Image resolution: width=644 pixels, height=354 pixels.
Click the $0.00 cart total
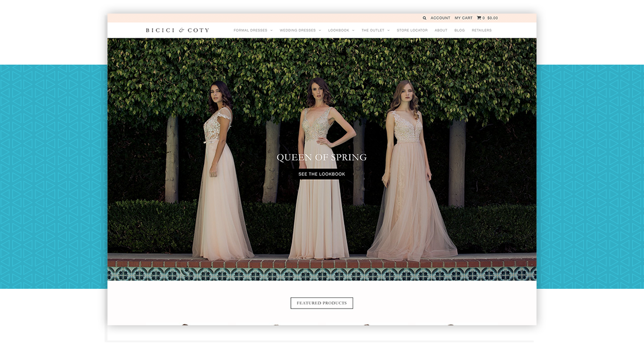pyautogui.click(x=493, y=18)
